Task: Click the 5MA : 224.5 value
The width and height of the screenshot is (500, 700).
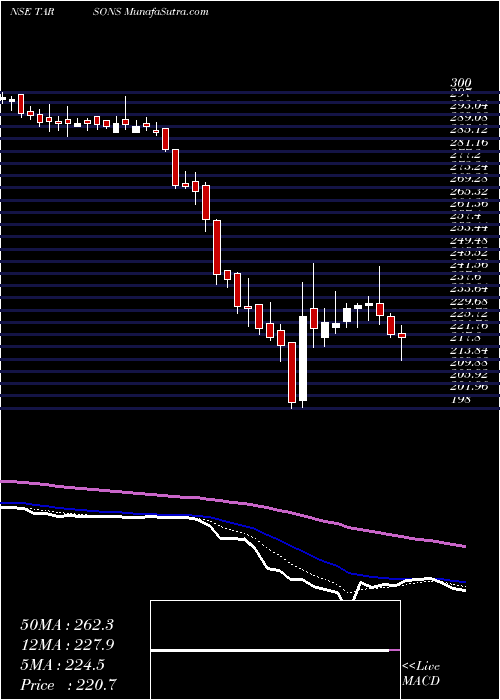Action: click(62, 665)
